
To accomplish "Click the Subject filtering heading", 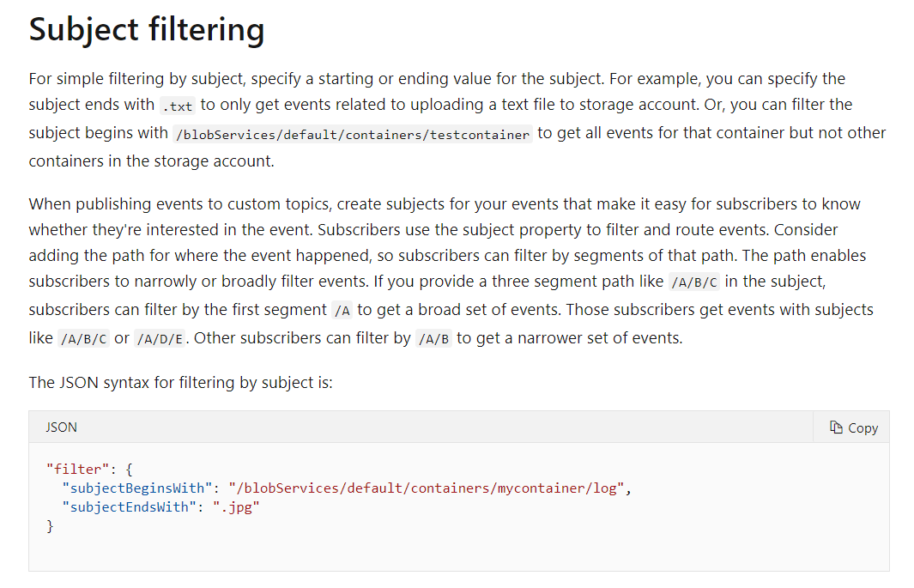I will pyautogui.click(x=147, y=30).
